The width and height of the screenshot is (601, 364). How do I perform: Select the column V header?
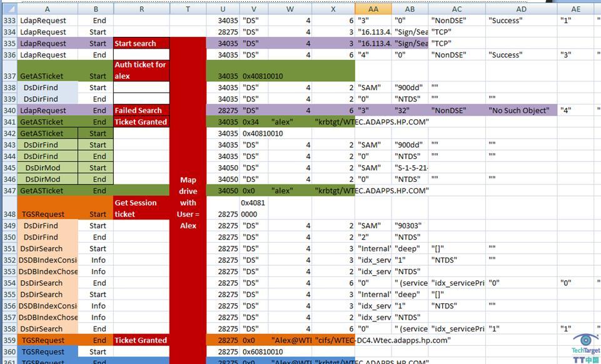pos(254,9)
